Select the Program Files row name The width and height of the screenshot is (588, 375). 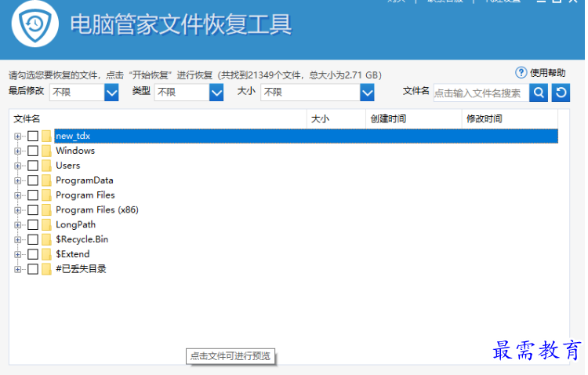[x=85, y=195]
